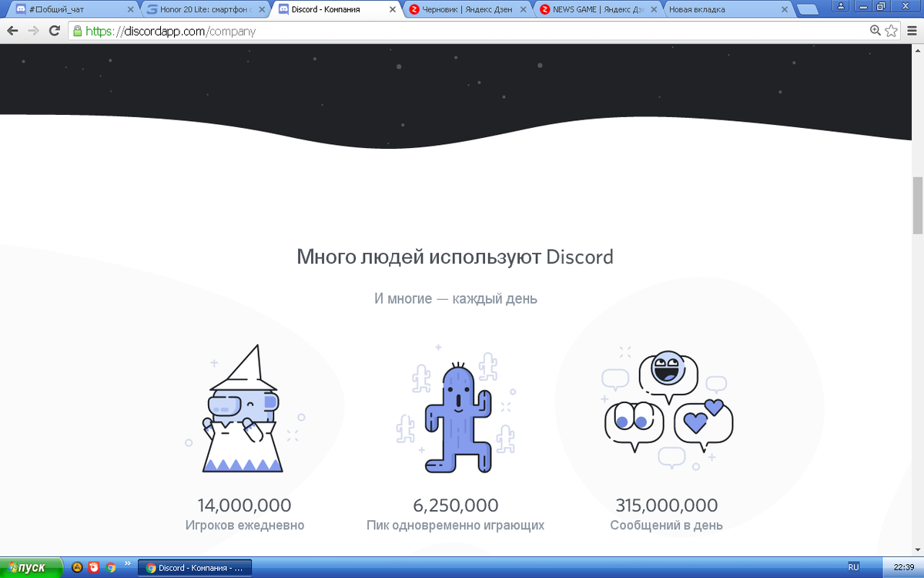Click the 6,250,000 figure

456,506
